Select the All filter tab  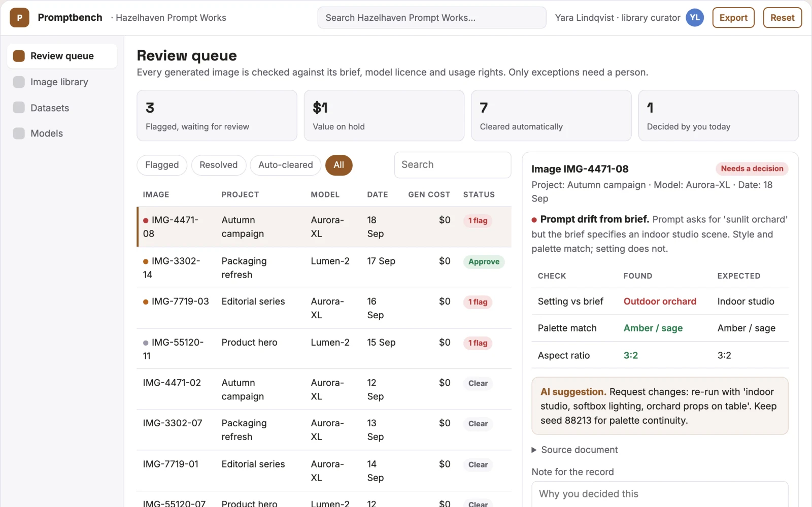[339, 165]
